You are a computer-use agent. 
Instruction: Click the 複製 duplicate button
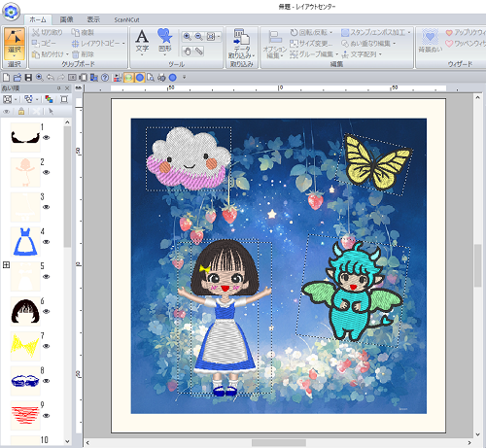pos(83,32)
